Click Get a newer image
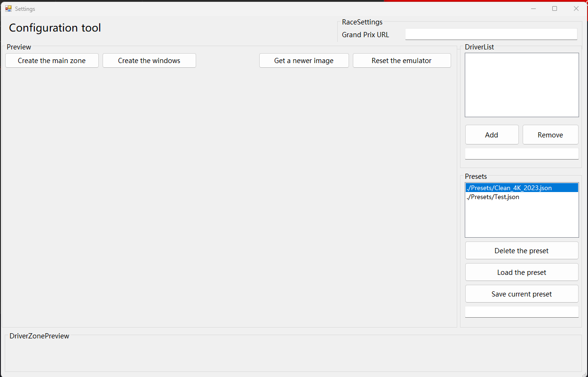 pos(304,60)
